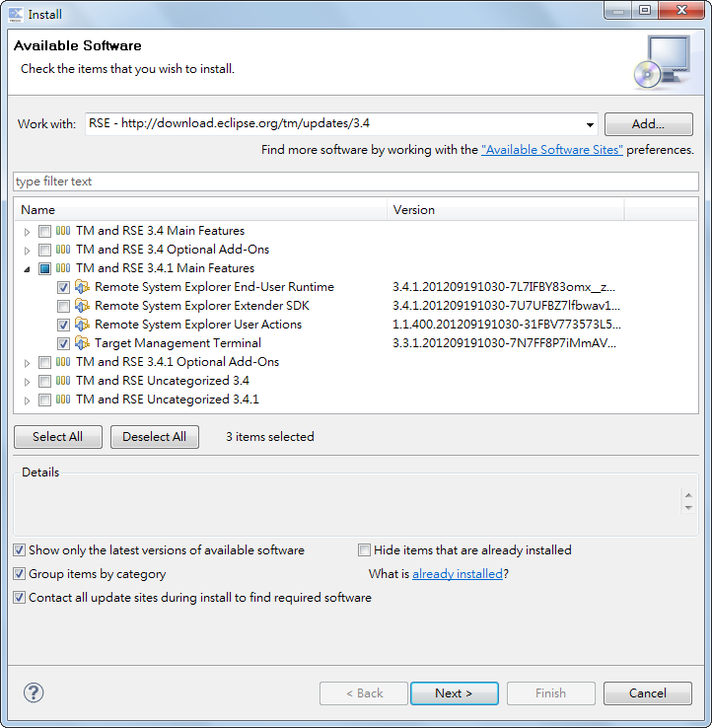This screenshot has width=712, height=728.
Task: Expand TM and RSE 3.4 Main Features node
Action: (x=27, y=232)
